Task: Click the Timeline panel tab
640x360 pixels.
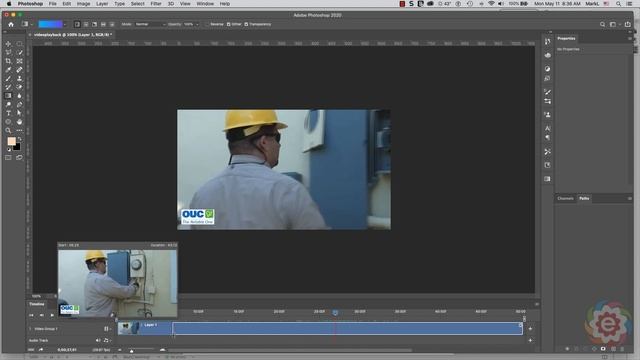Action: pyautogui.click(x=37, y=304)
